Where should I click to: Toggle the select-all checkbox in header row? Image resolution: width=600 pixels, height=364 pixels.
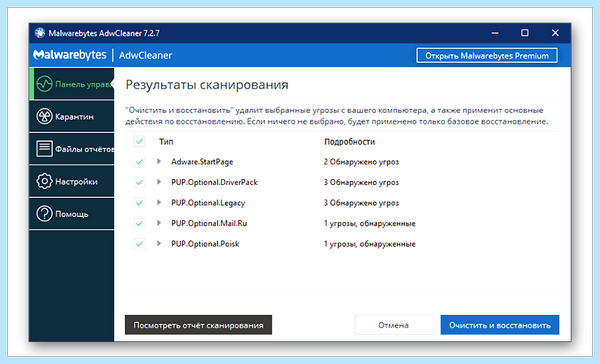click(x=139, y=141)
